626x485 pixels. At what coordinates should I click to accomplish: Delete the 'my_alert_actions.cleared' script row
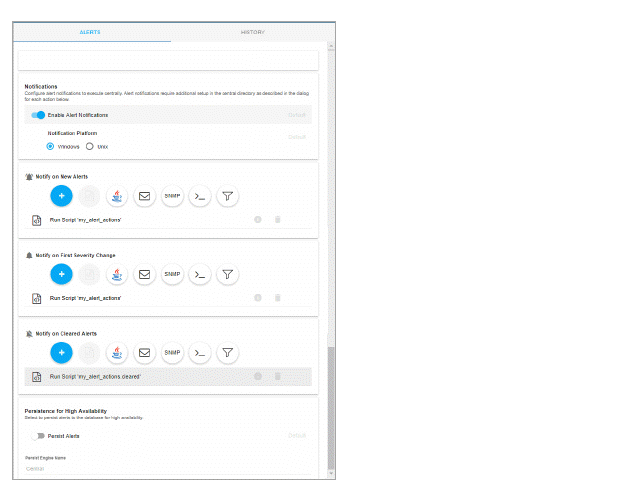[x=277, y=376]
